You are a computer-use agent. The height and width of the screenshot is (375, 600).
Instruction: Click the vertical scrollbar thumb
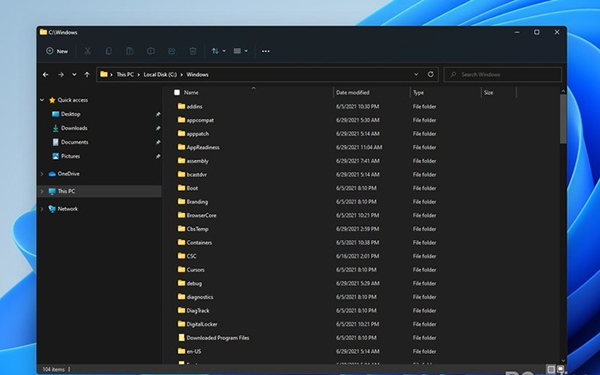[x=563, y=119]
